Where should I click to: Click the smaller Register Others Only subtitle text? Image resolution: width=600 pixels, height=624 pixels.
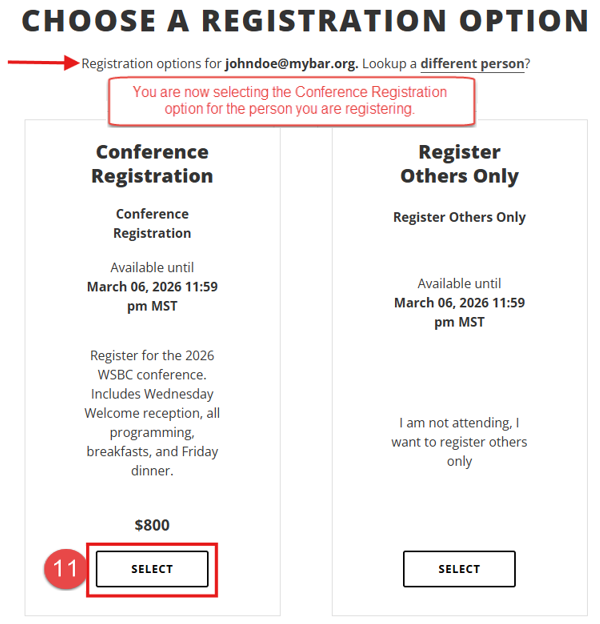point(459,217)
